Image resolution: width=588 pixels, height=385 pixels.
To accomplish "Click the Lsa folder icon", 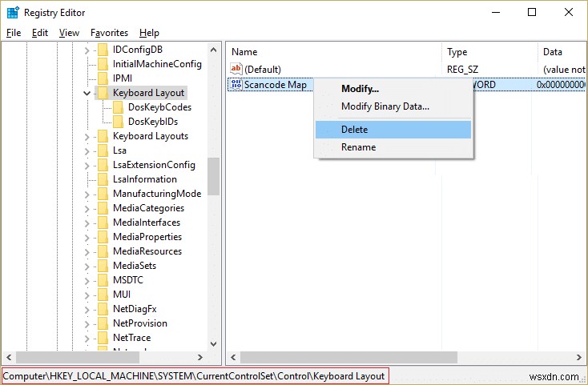I will coord(103,150).
